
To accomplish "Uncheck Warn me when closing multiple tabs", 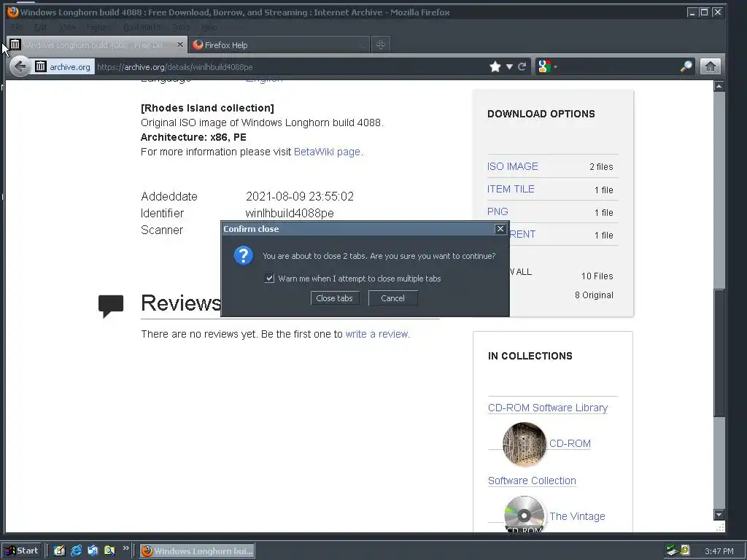I will 270,278.
